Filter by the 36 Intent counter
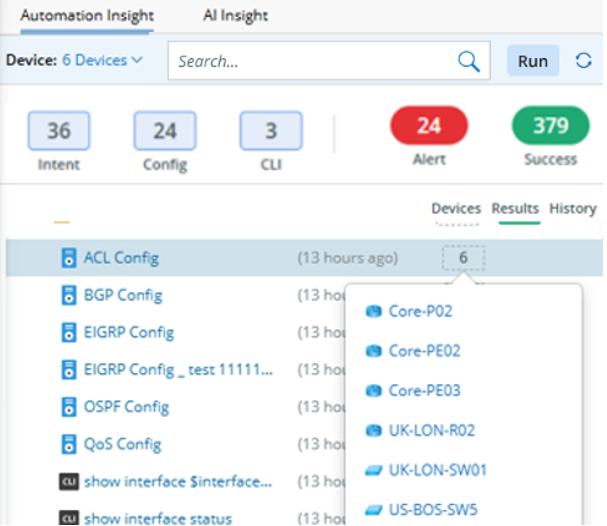607x526 pixels. [59, 131]
